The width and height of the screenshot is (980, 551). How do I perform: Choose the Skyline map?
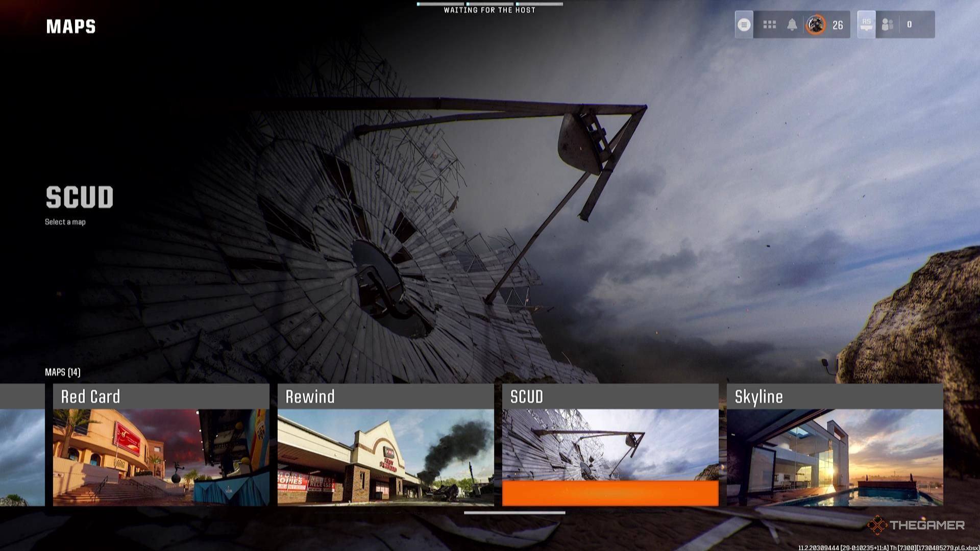(x=835, y=445)
